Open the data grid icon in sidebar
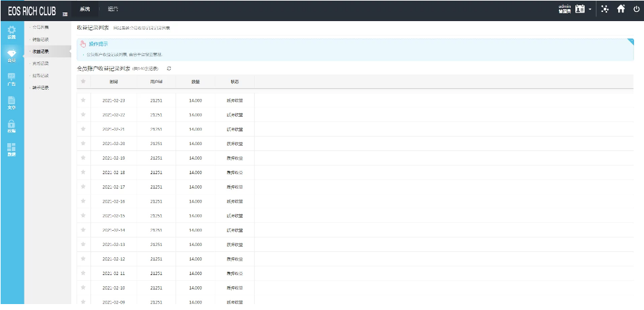Screen dimensions: 644x310 11,149
